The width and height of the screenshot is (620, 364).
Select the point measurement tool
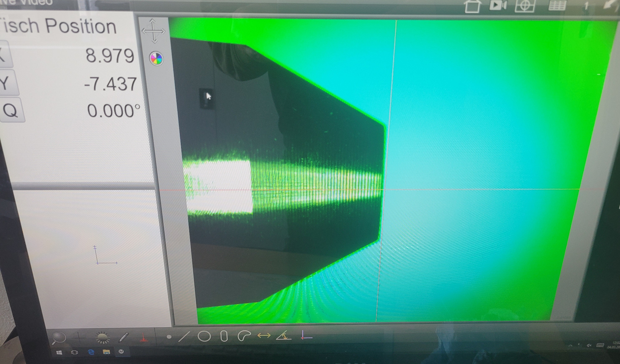pyautogui.click(x=169, y=337)
